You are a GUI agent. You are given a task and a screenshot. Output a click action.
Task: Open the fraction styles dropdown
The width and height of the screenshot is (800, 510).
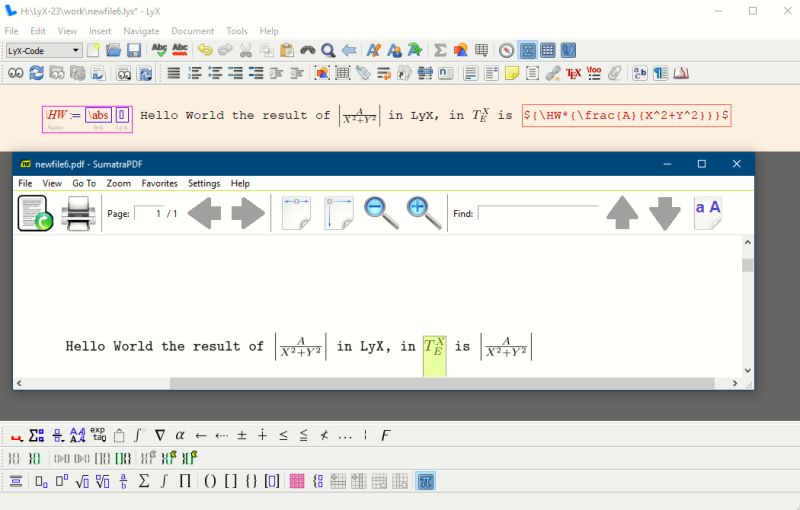click(58, 436)
